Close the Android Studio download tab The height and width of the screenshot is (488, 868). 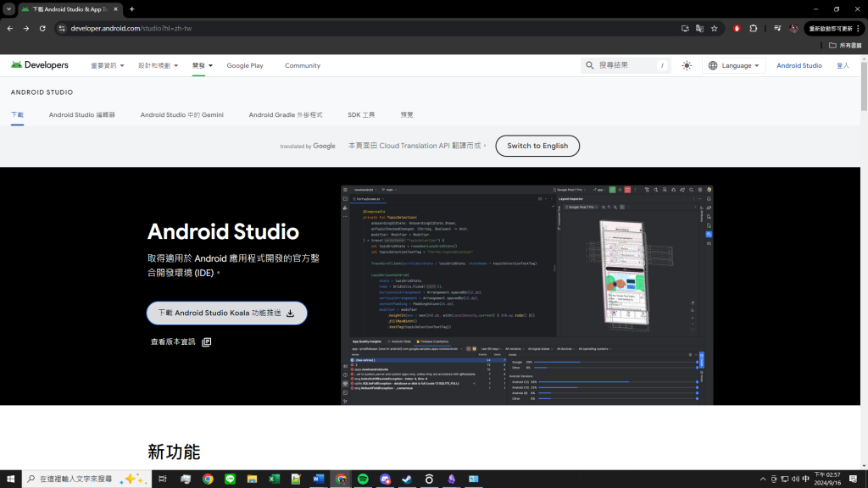[115, 8]
